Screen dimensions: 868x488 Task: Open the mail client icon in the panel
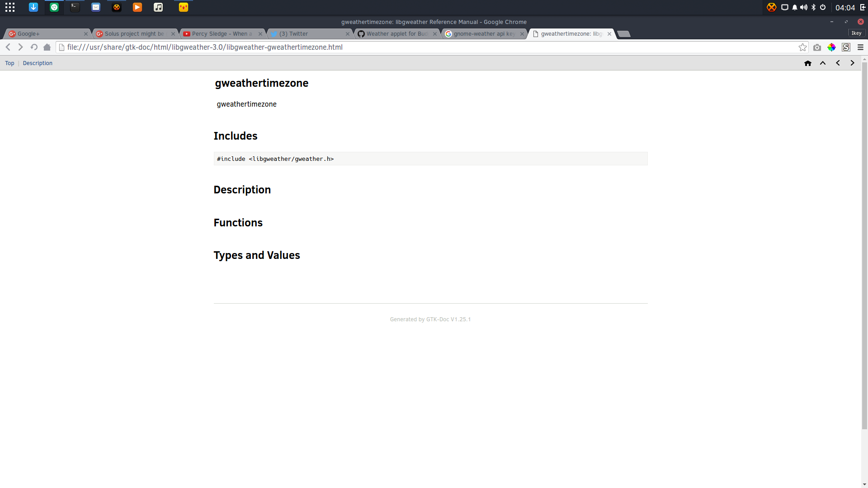[96, 7]
